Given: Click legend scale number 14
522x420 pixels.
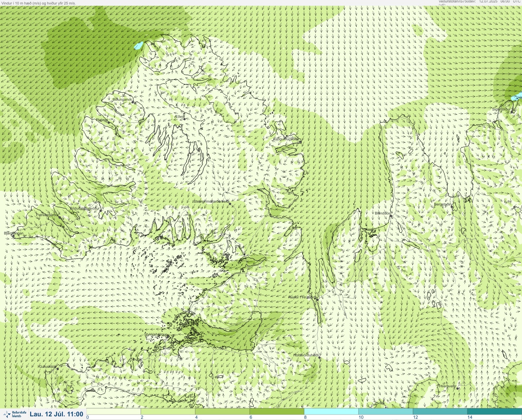Looking at the screenshot, I should click(x=470, y=417).
